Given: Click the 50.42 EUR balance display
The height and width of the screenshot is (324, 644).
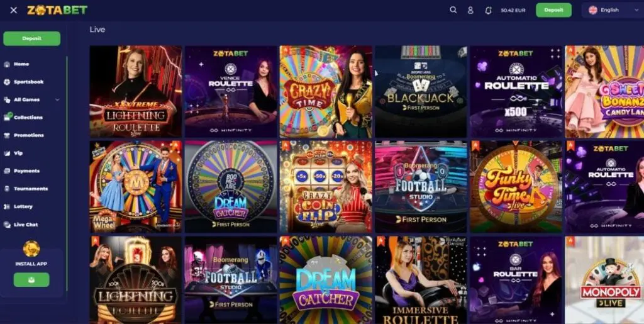Looking at the screenshot, I should (x=513, y=10).
